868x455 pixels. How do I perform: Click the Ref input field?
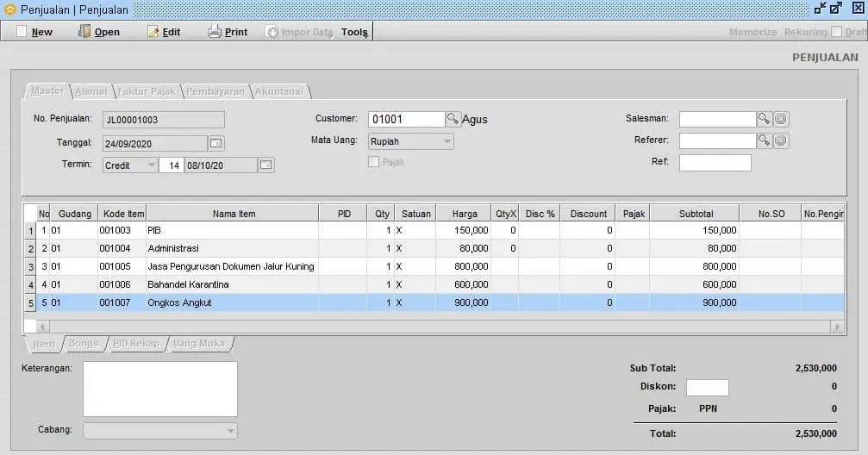(x=715, y=162)
